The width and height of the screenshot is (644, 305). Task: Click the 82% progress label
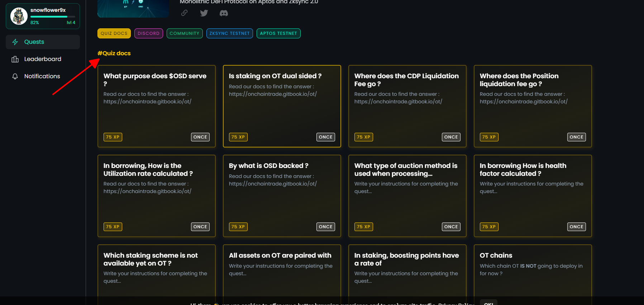[x=35, y=23]
